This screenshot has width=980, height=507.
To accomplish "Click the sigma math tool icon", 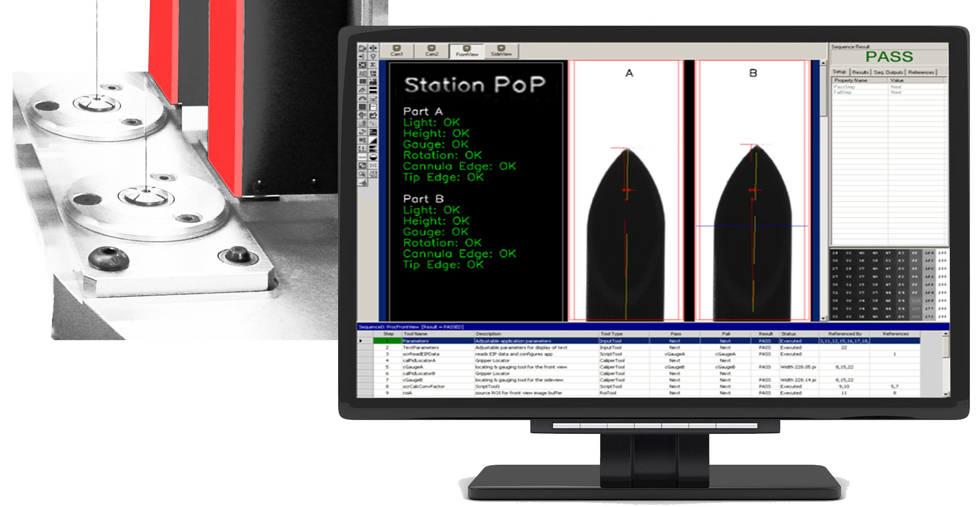I will (x=373, y=65).
